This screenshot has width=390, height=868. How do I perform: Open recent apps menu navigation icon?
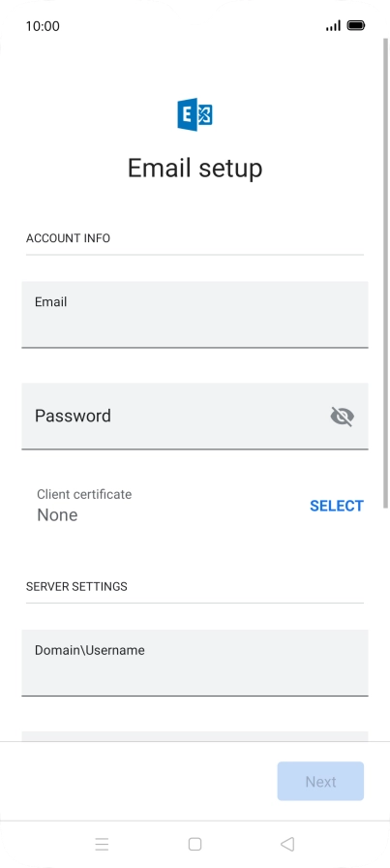point(102,844)
